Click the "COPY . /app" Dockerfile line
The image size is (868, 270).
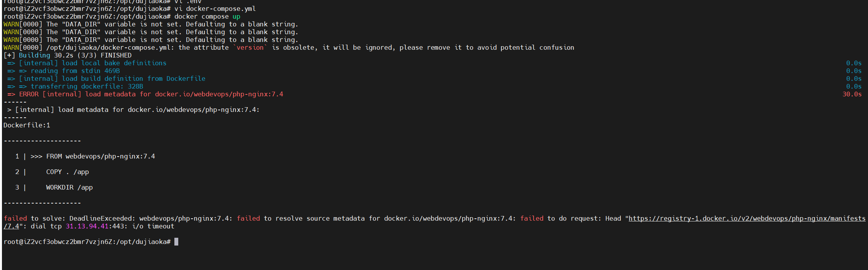(67, 172)
